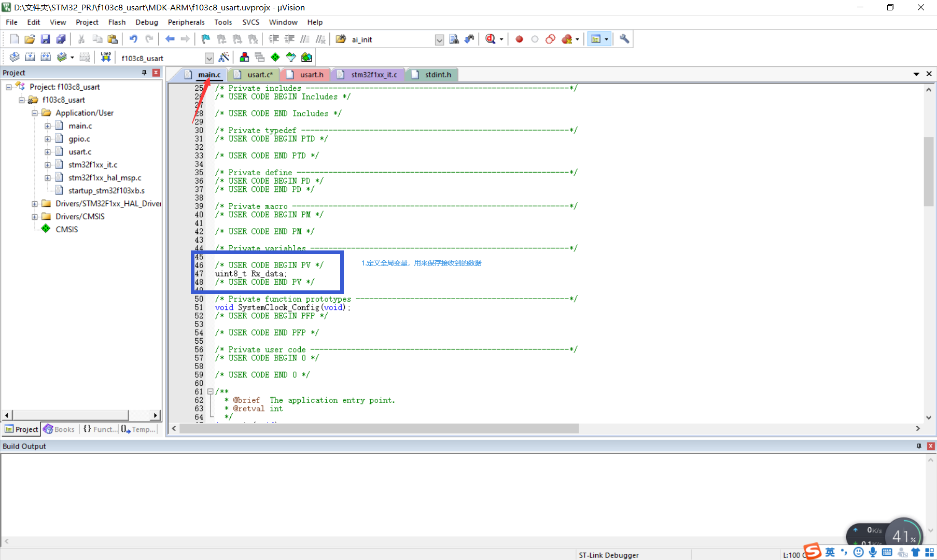Open the find text ai_init dropdown

439,40
